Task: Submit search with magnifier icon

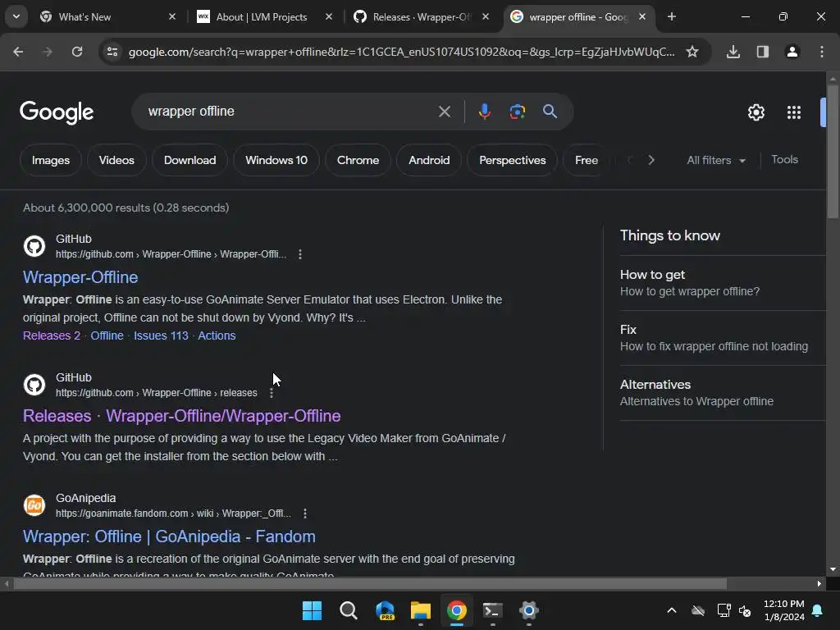Action: pyautogui.click(x=550, y=112)
